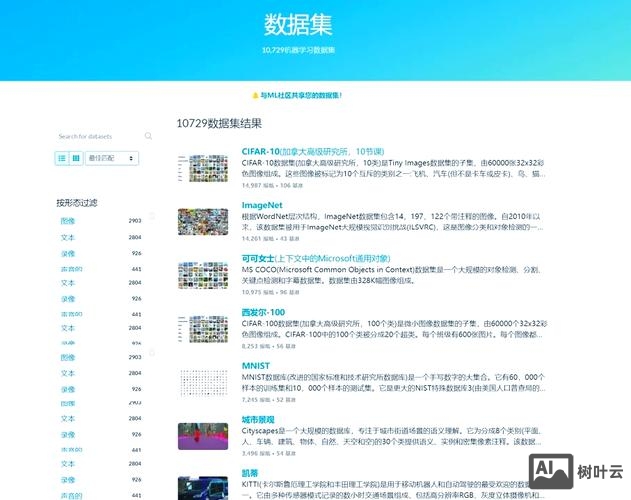This screenshot has height=500, width=631.
Task: Click the 3,496 papers stat under Cityscapes
Action: pos(256,453)
